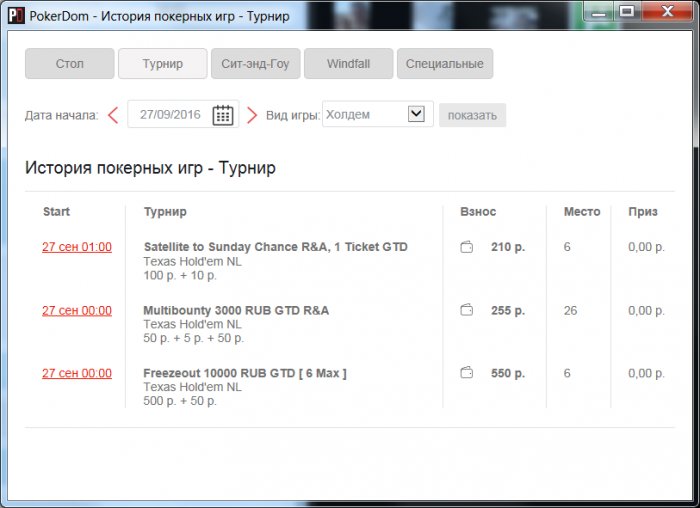This screenshot has height=508, width=700.
Task: Open the calendar date picker icon
Action: (222, 115)
